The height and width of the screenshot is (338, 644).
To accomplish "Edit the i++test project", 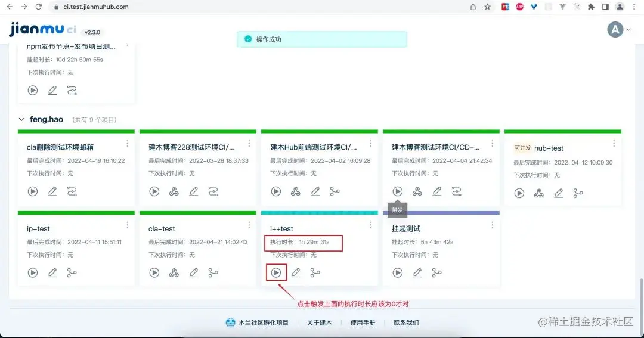I will click(295, 272).
